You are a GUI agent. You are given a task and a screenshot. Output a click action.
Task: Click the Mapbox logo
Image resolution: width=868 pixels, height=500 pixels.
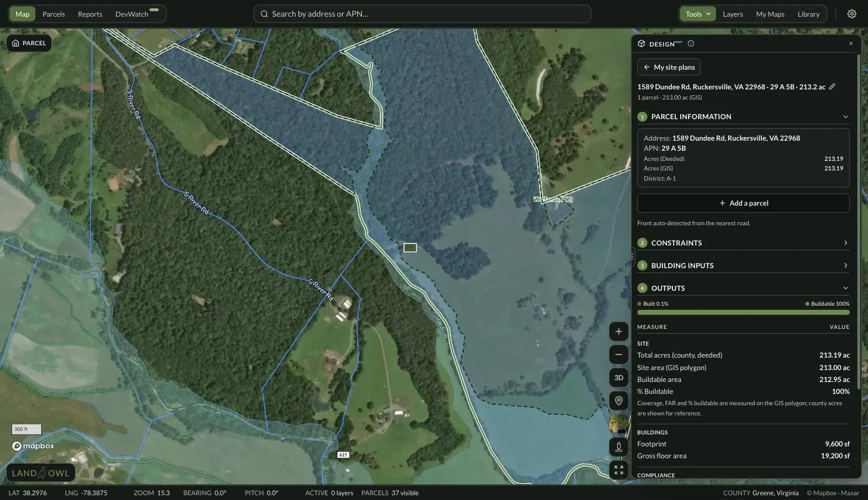point(33,446)
